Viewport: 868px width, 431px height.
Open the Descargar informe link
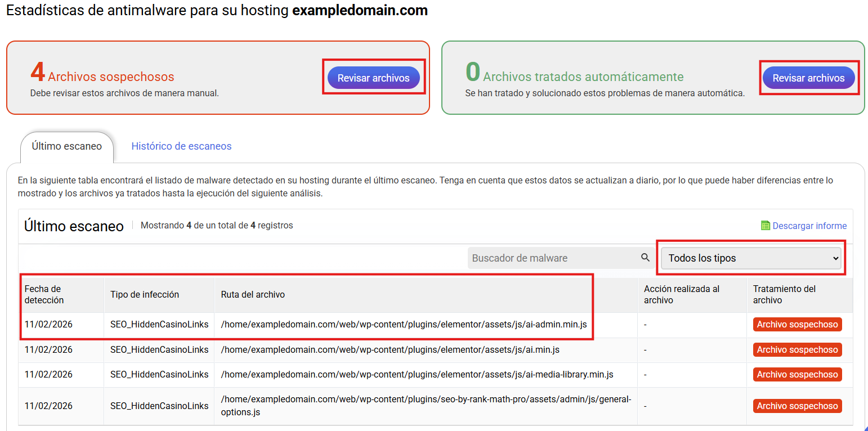[x=809, y=226]
